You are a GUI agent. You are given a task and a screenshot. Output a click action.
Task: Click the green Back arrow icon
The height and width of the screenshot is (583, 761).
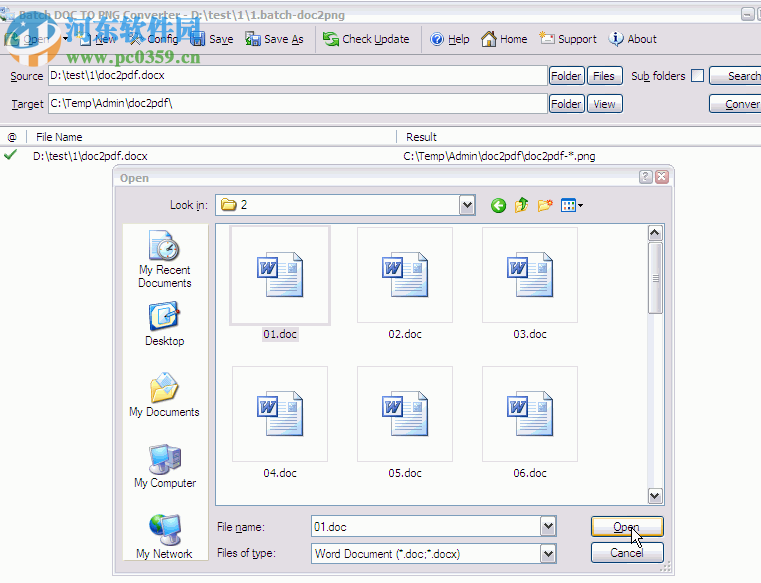(x=498, y=205)
